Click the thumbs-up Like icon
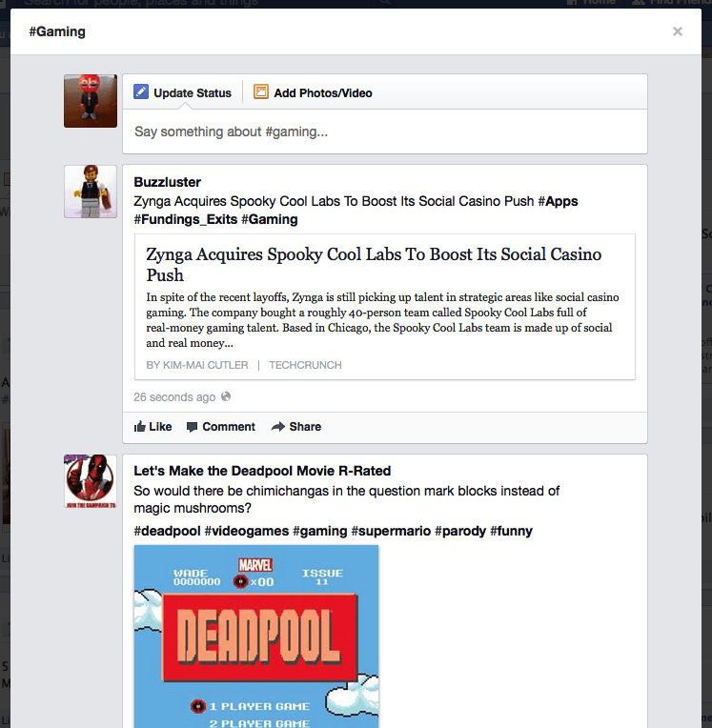The image size is (712, 728). click(x=139, y=426)
